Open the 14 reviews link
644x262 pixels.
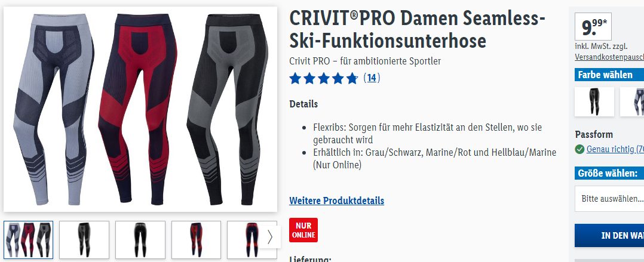tap(372, 78)
